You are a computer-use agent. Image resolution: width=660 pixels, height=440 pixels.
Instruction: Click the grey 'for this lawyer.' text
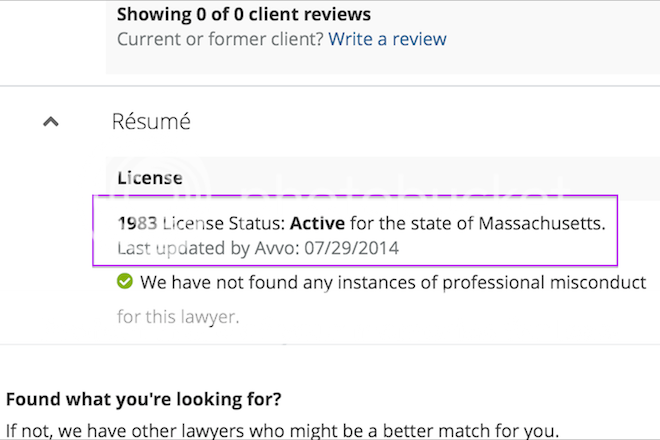click(x=178, y=318)
